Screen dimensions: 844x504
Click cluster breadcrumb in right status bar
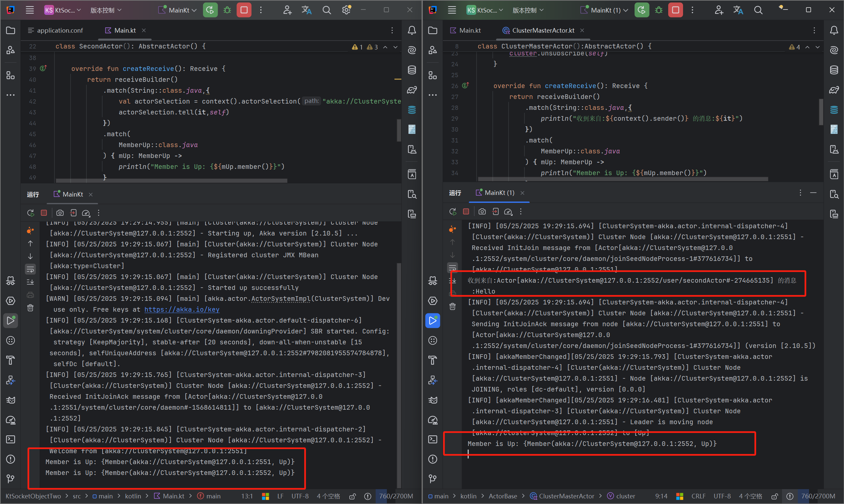tap(621, 496)
